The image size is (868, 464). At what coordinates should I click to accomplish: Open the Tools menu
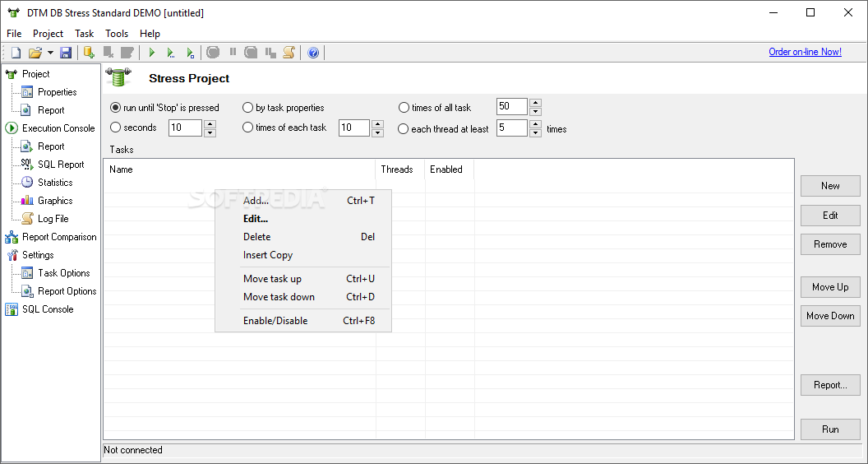click(117, 34)
